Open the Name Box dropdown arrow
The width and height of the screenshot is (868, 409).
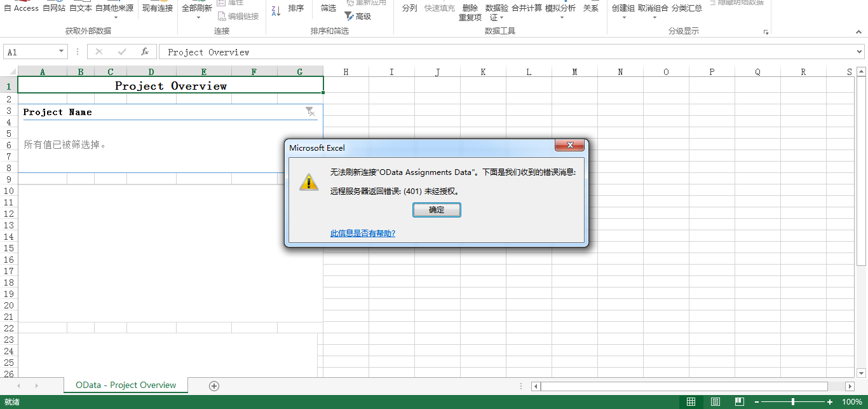[x=62, y=52]
